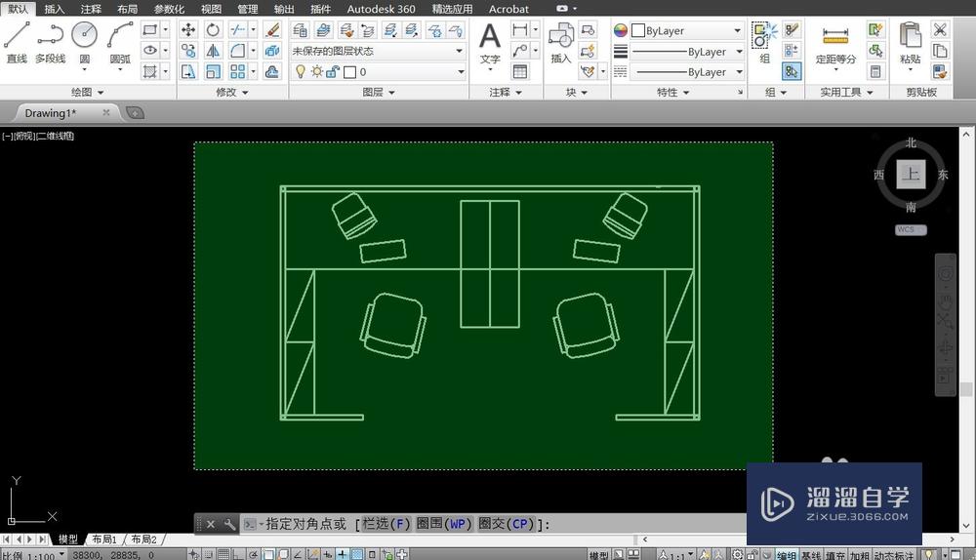This screenshot has width=976, height=560.
Task: Select the Text (文字) tool
Action: tap(490, 44)
